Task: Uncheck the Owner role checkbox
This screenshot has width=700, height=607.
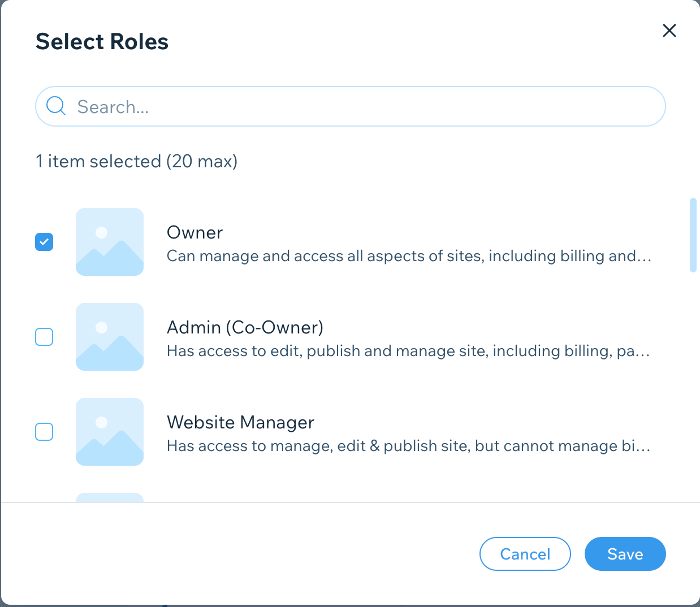Action: (44, 242)
